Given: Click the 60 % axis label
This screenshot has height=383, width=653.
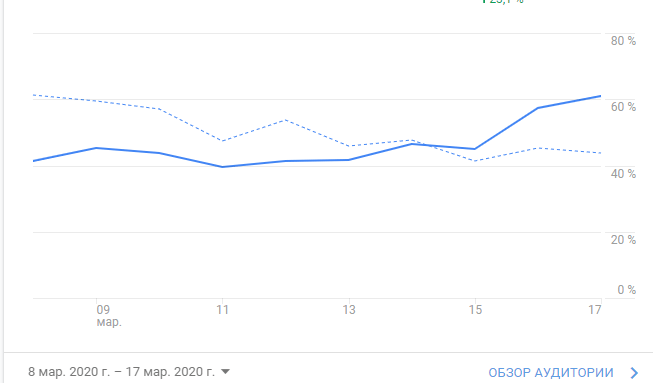Looking at the screenshot, I should (623, 107).
